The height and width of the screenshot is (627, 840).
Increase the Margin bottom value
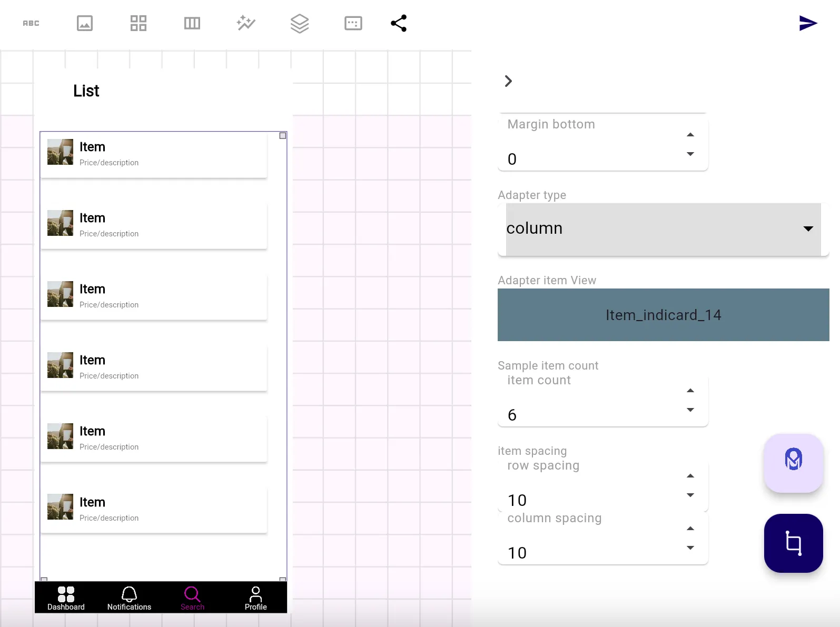coord(690,135)
